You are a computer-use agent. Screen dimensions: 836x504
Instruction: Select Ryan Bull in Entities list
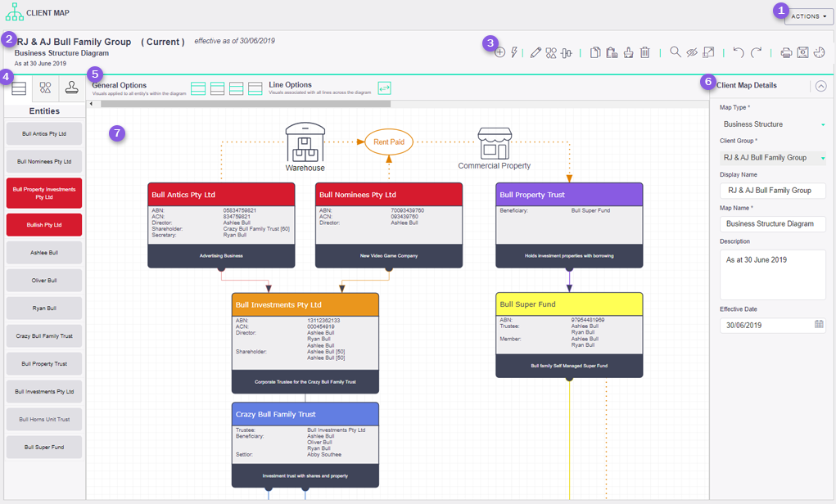[44, 308]
